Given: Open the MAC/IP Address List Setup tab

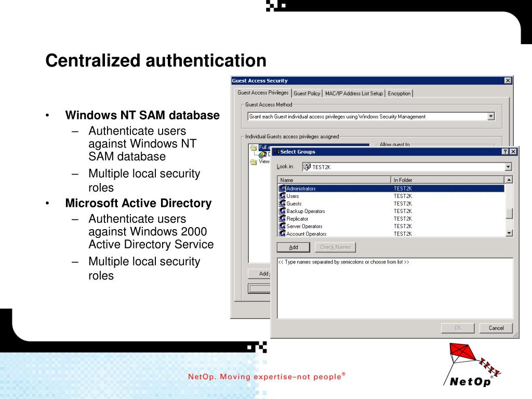Looking at the screenshot, I should 354,94.
